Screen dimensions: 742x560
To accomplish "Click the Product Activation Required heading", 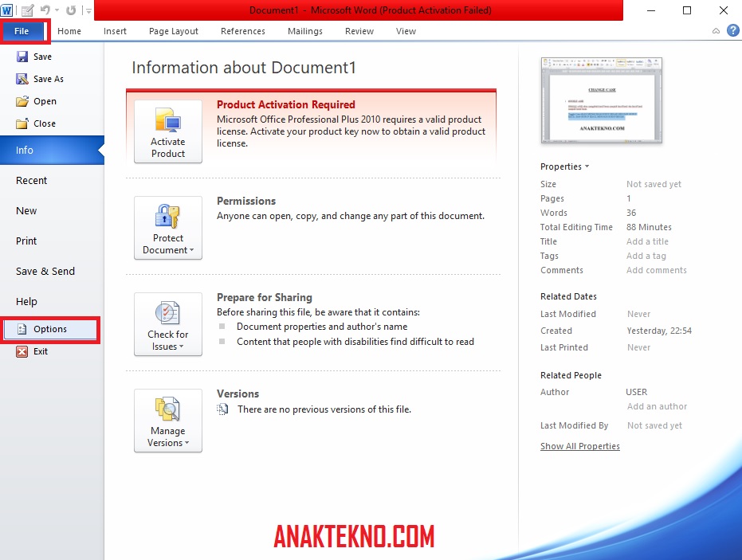I will (286, 104).
